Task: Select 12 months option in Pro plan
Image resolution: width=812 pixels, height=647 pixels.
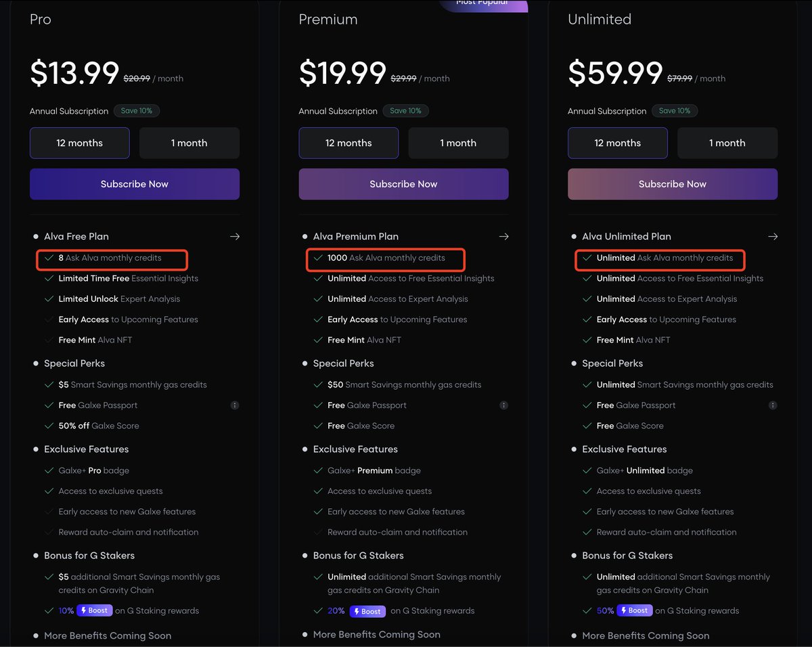Action: (80, 143)
